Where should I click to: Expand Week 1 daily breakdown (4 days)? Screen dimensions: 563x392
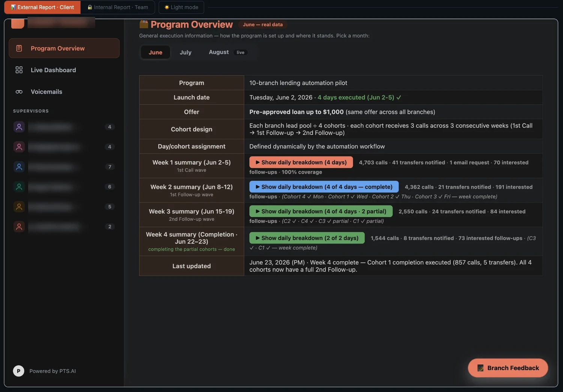(x=301, y=162)
